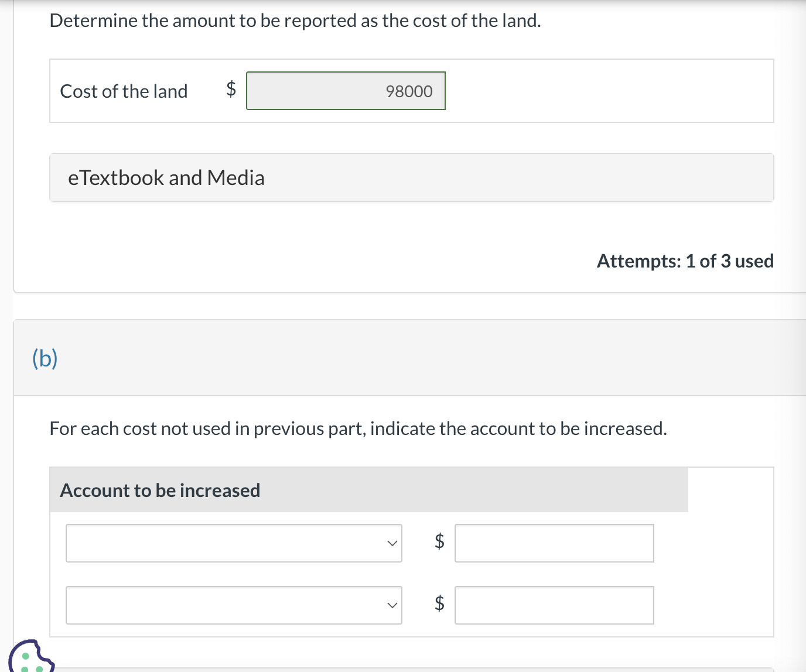The image size is (806, 672).
Task: Click the eTextbook and Media button
Action: [x=166, y=177]
